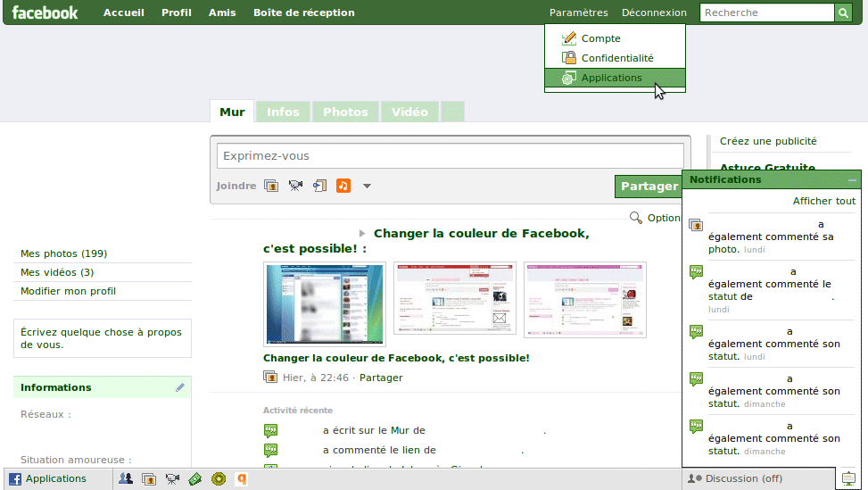
Task: Open the round green badge icon in the bottom bar
Action: tap(219, 479)
